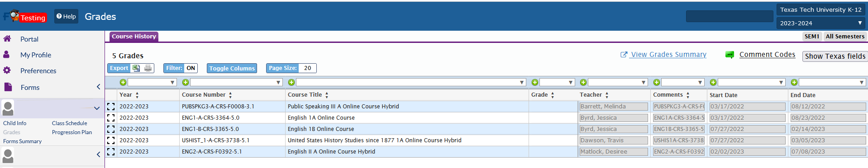
Task: Open Preferences gear icon
Action: click(7, 70)
